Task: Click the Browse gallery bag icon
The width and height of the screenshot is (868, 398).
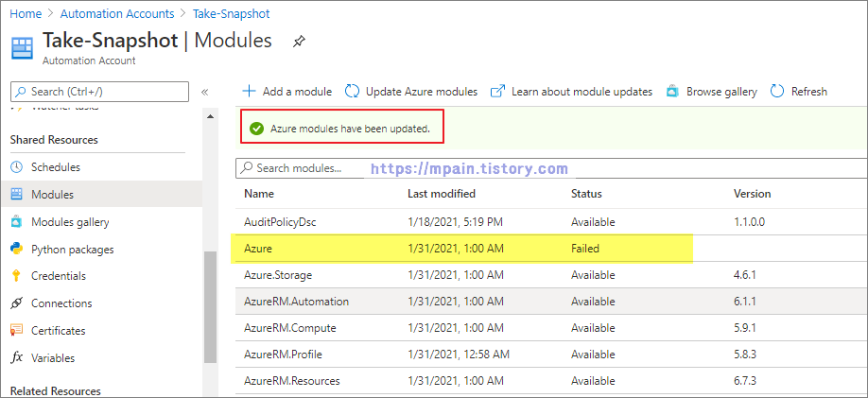Action: [x=672, y=92]
